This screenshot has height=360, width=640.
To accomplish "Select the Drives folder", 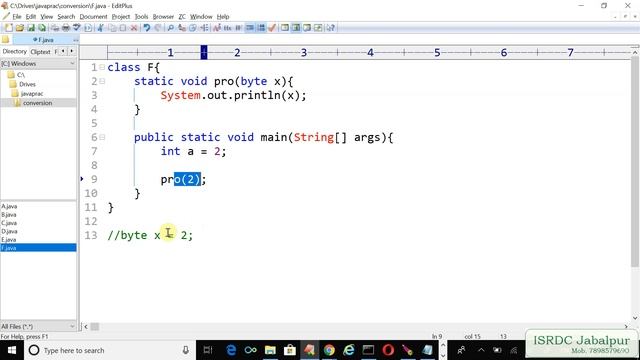I will (23, 84).
